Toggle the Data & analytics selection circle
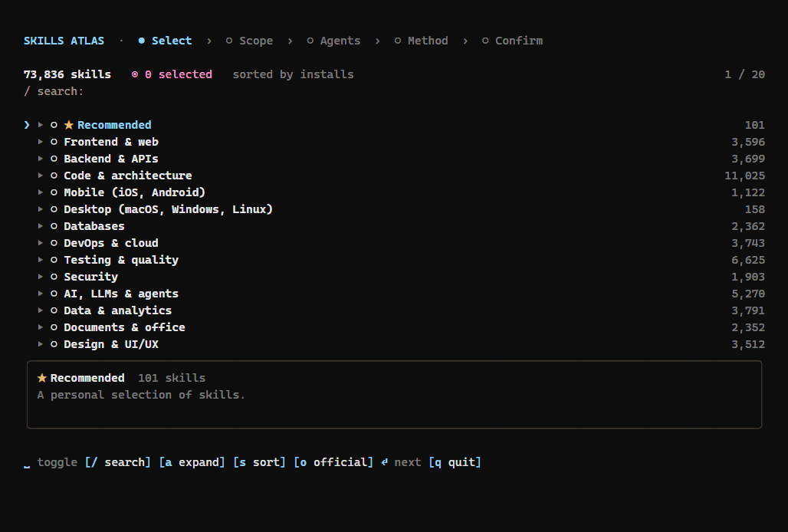 [x=54, y=310]
